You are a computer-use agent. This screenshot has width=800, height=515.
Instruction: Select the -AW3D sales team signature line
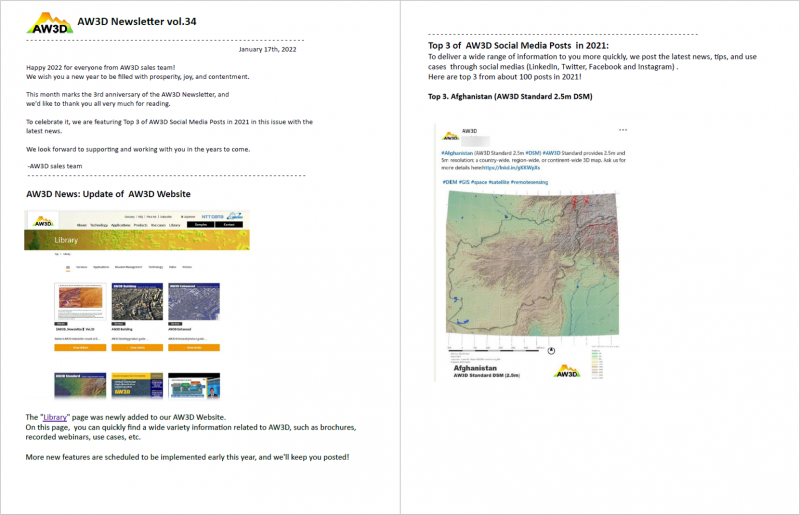point(55,166)
